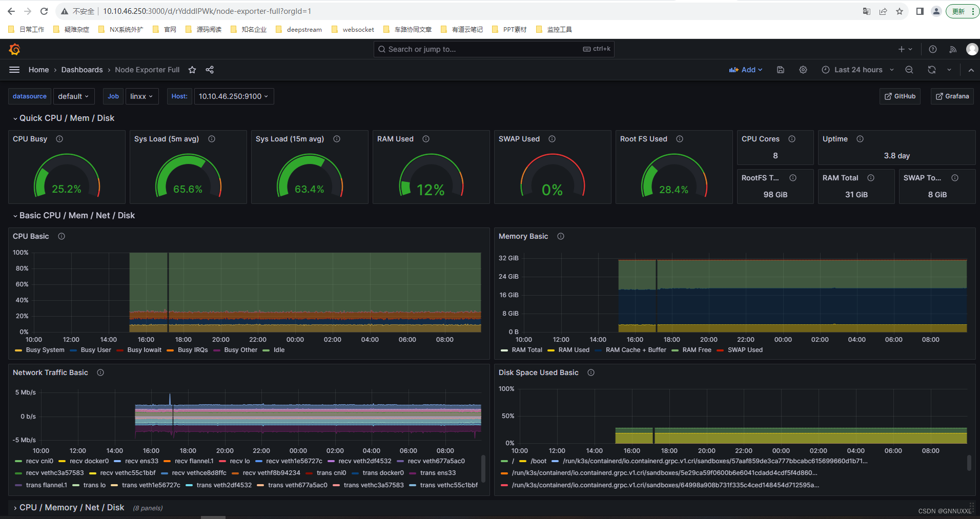The image size is (980, 519).
Task: Show info icon for CPU Busy panel
Action: tap(59, 139)
